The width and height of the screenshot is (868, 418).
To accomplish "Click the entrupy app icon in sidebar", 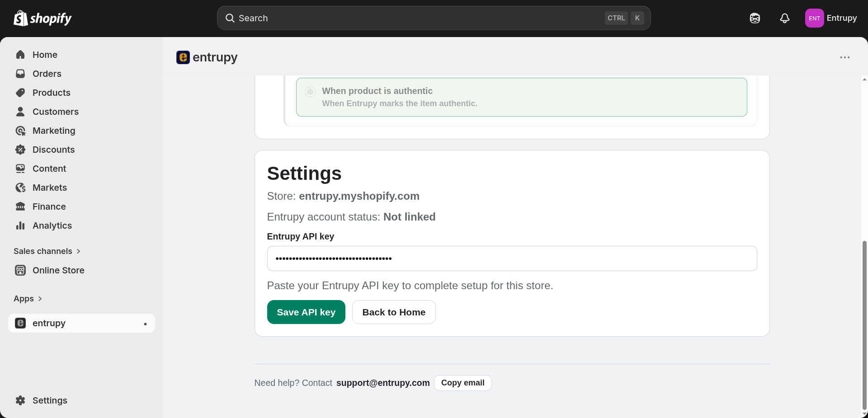I will [20, 323].
